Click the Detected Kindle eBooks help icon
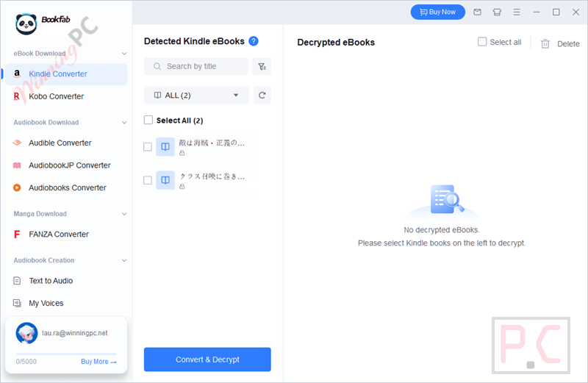This screenshot has width=588, height=383. pos(254,41)
